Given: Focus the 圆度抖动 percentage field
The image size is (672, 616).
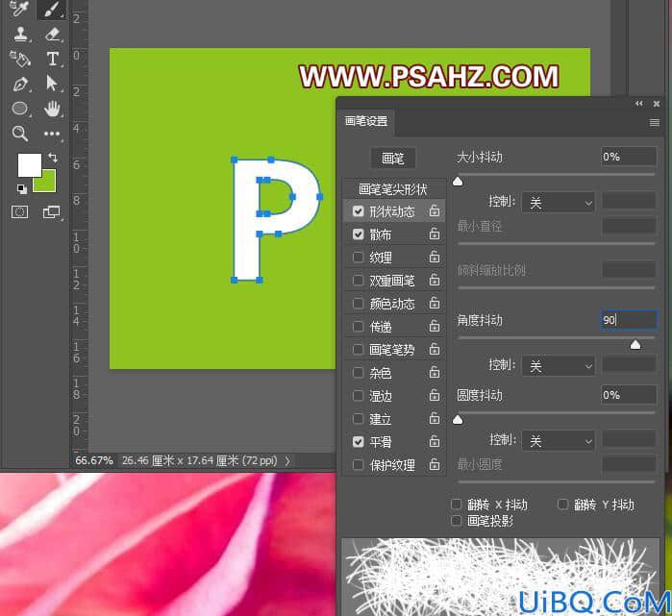Looking at the screenshot, I should click(629, 395).
